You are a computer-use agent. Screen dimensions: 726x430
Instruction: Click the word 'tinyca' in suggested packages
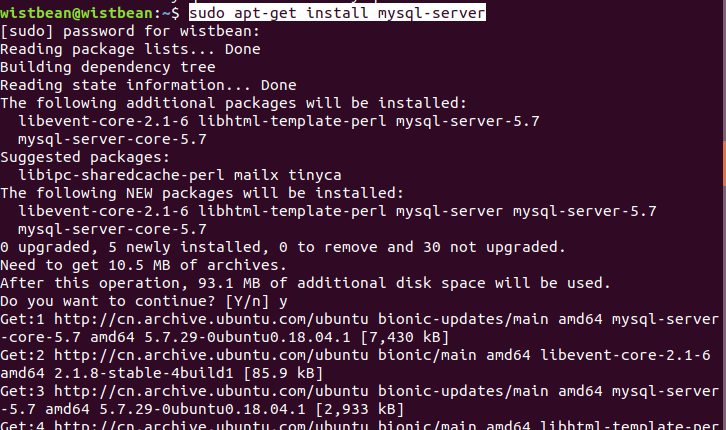[315, 175]
